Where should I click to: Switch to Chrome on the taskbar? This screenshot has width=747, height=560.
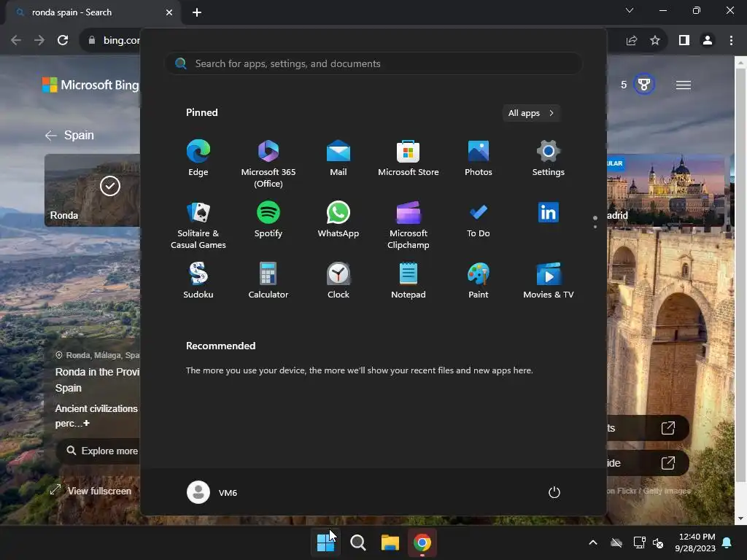422,542
